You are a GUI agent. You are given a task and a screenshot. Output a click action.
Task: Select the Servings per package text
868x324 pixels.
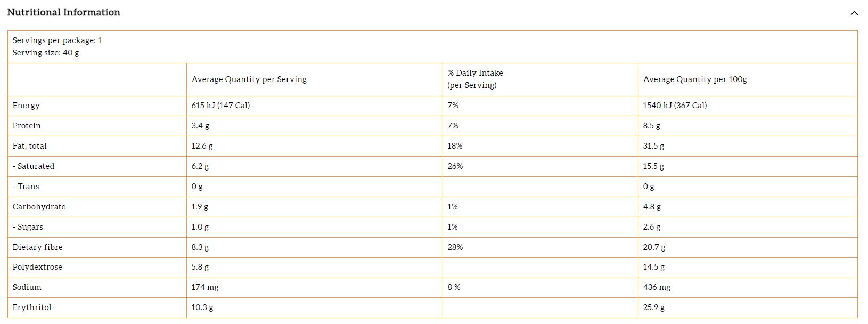point(57,40)
